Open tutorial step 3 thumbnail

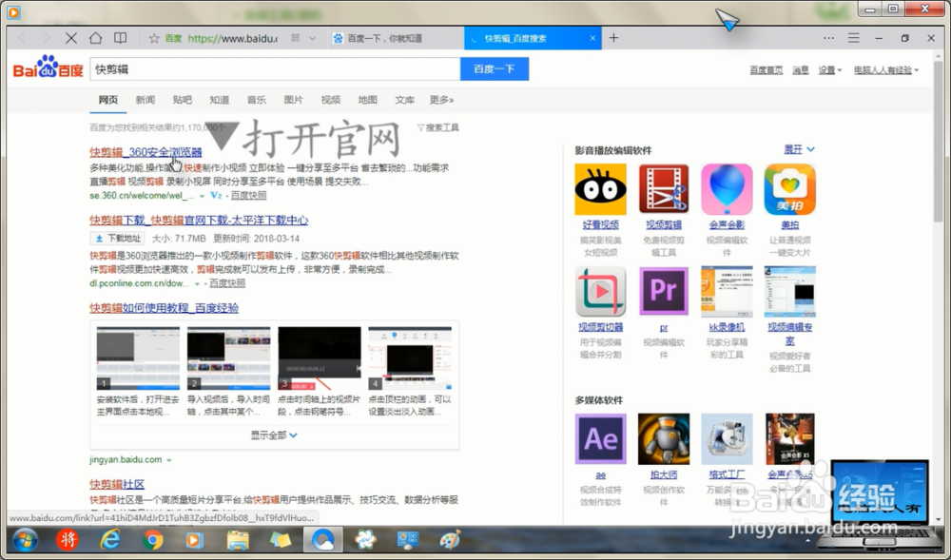[x=320, y=358]
